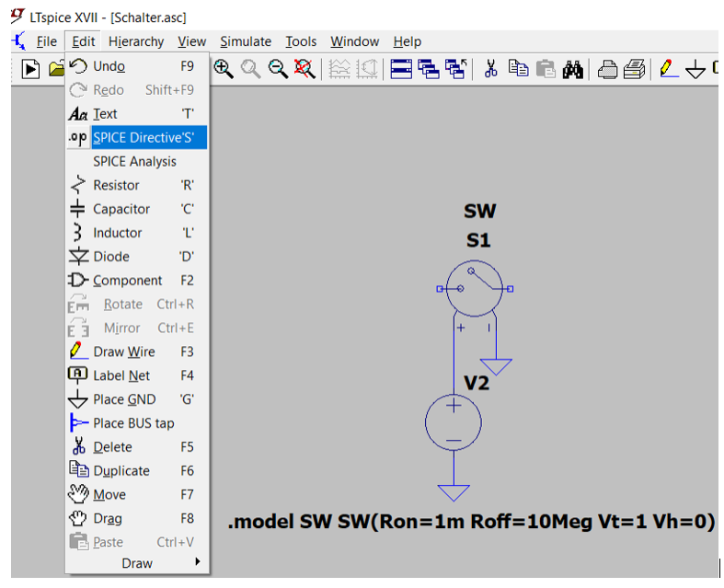Select the SPICE Directive menu entry
The height and width of the screenshot is (588, 724).
click(x=137, y=138)
